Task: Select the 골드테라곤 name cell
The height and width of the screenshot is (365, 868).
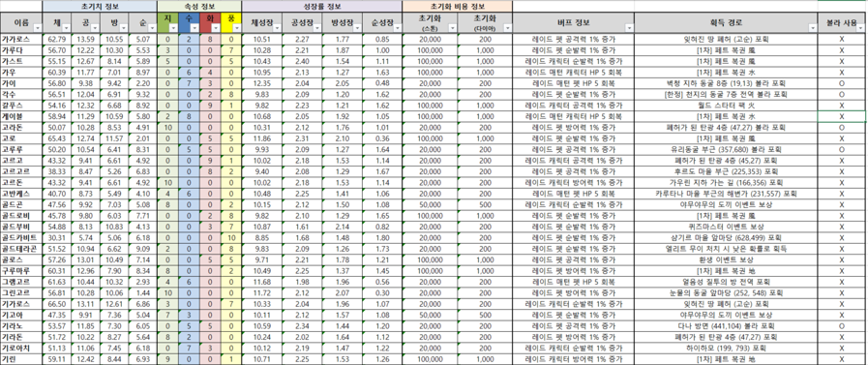Action: coord(21,249)
